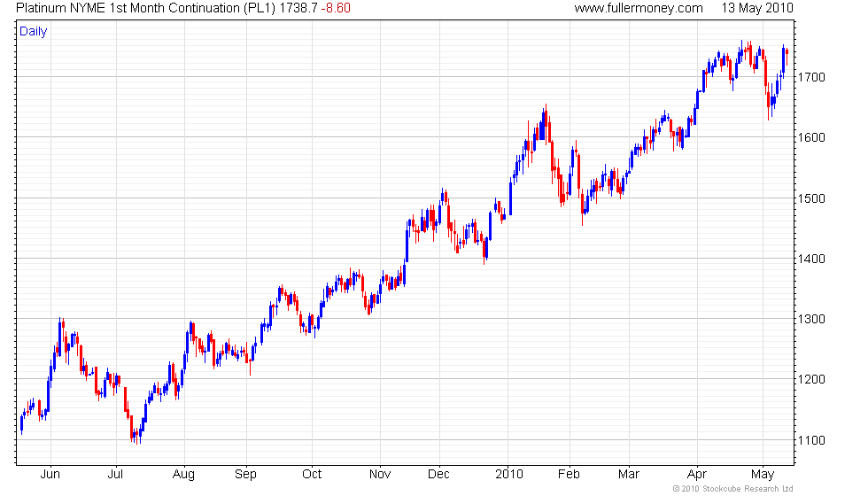Click the 1400 price axis label
Screen dimensions: 868x496
click(x=811, y=259)
